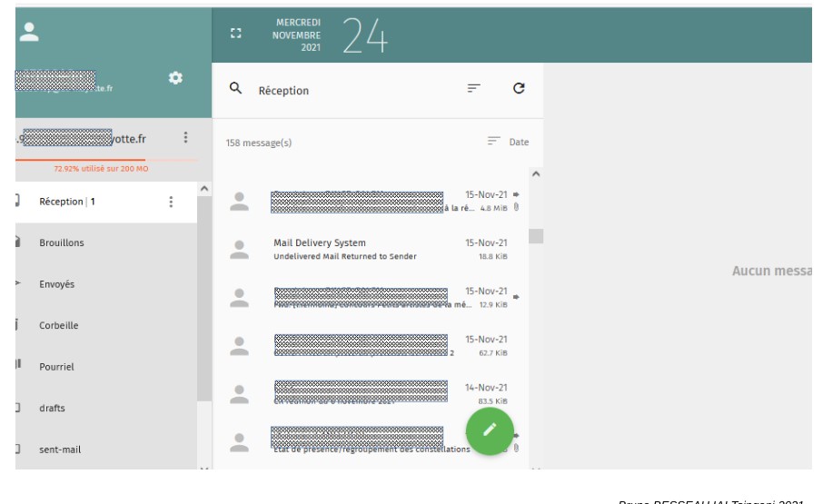
Task: Open the Pourriel folder
Action: click(x=56, y=367)
